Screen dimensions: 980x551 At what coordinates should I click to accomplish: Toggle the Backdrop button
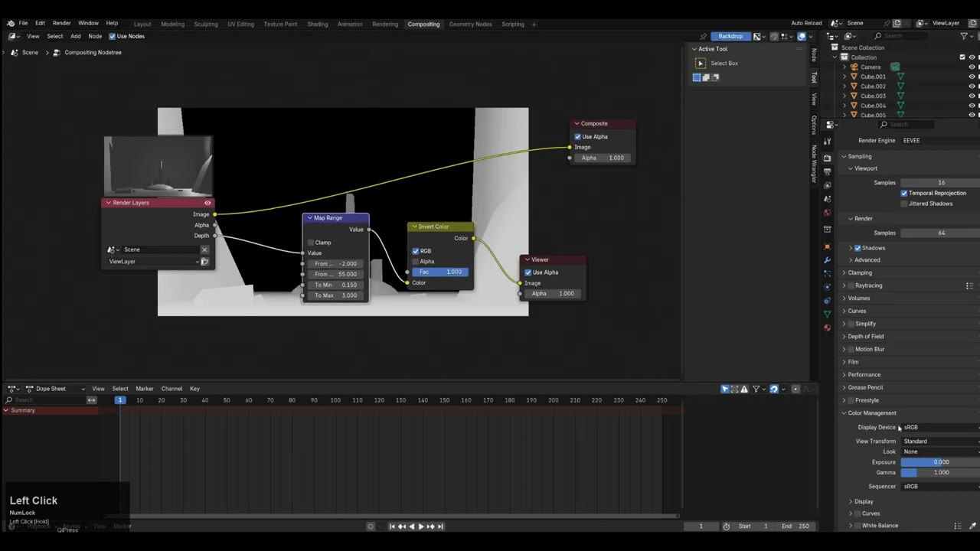[x=731, y=36]
